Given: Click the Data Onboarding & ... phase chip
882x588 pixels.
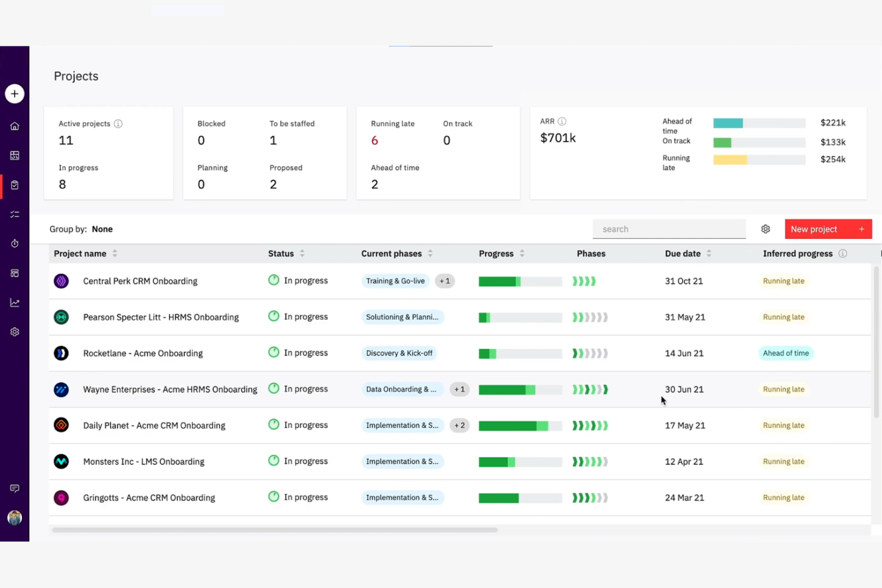Looking at the screenshot, I should pos(402,390).
